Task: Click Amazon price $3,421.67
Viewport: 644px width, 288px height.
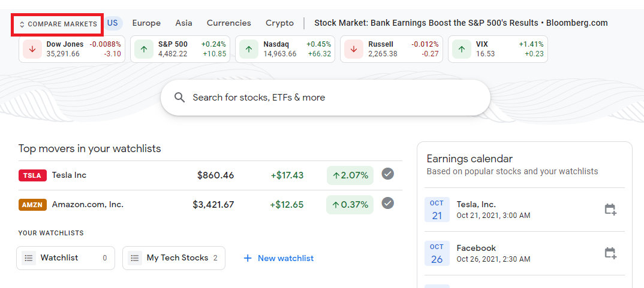Action: click(x=213, y=205)
